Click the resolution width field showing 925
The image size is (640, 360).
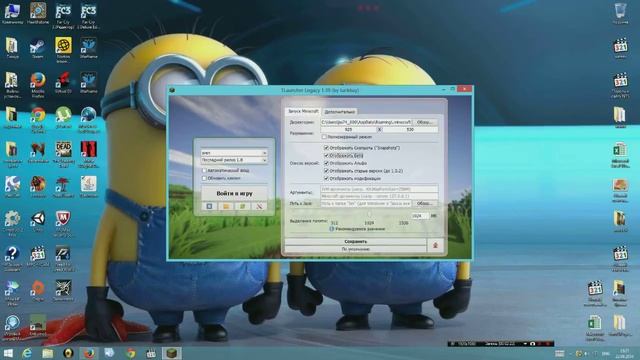click(348, 129)
